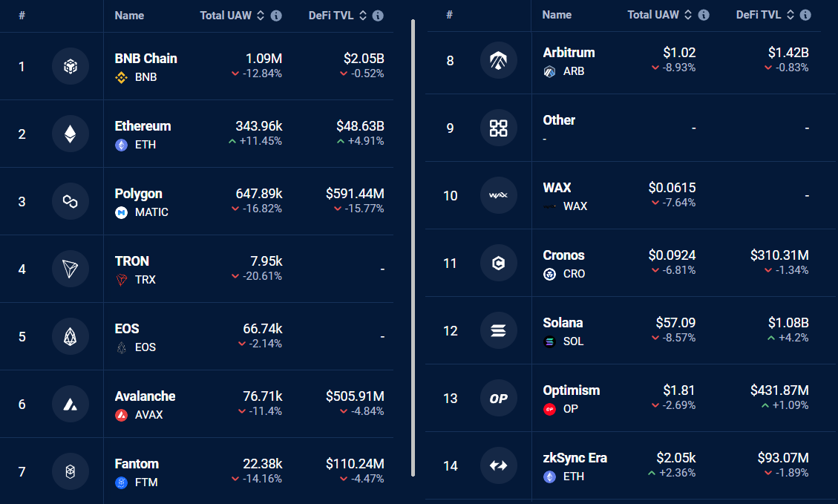Click the TRON triangle logo icon
838x504 pixels.
(x=71, y=269)
